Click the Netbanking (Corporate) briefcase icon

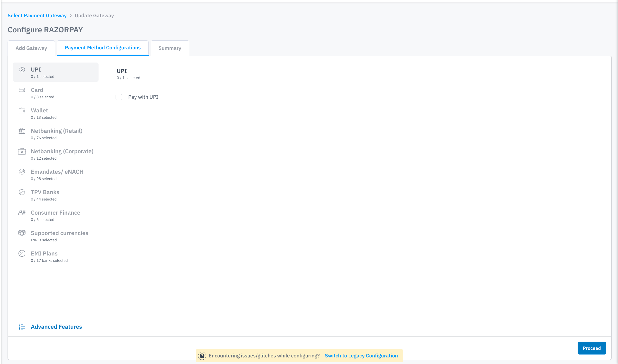coord(22,151)
